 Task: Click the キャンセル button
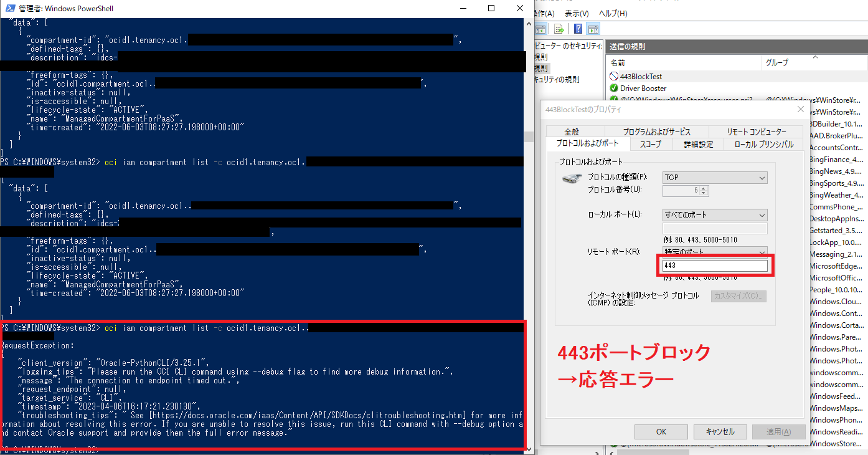click(720, 431)
